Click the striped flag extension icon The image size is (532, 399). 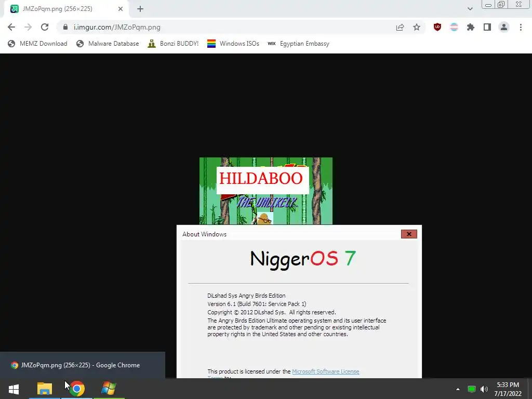[x=454, y=27]
